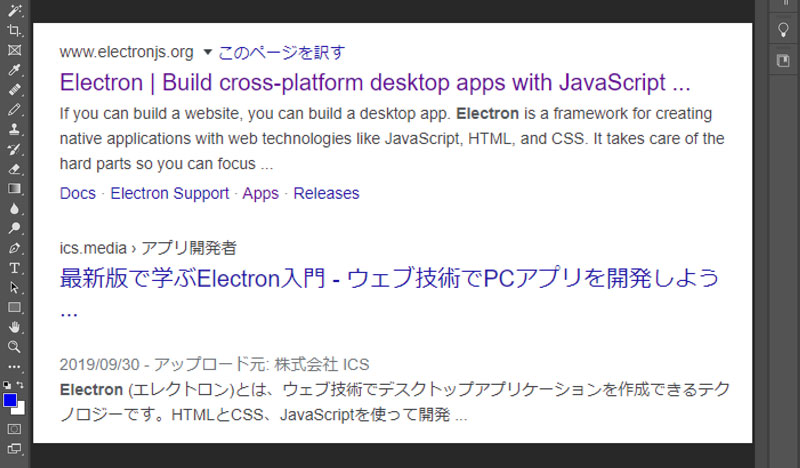Select the Path Selection arrow tool

coord(14,288)
